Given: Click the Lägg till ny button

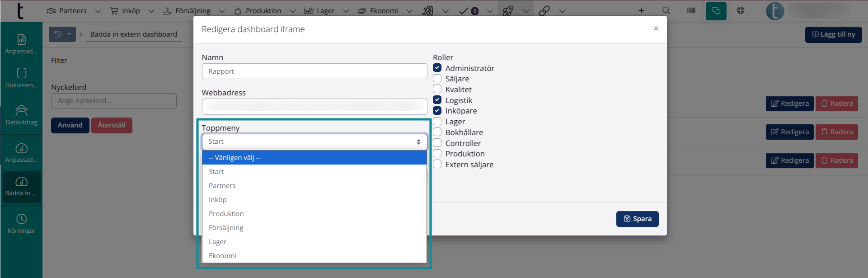Looking at the screenshot, I should [x=833, y=34].
